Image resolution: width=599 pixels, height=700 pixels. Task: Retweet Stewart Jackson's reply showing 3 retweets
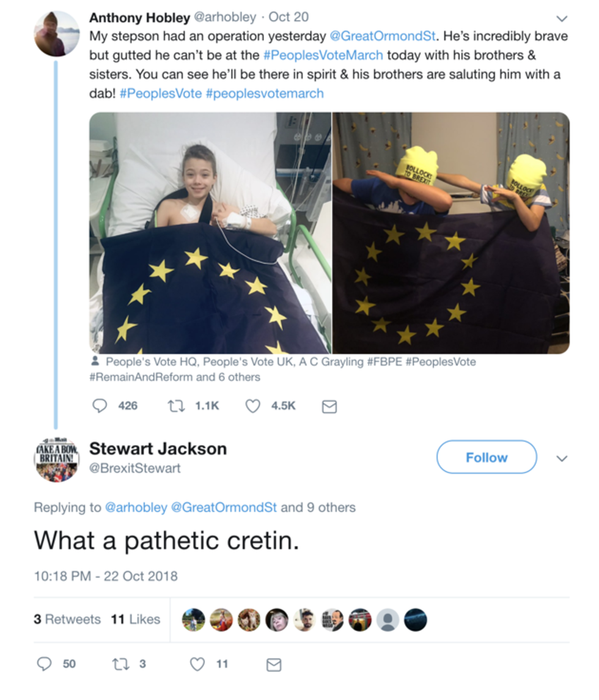point(120,665)
